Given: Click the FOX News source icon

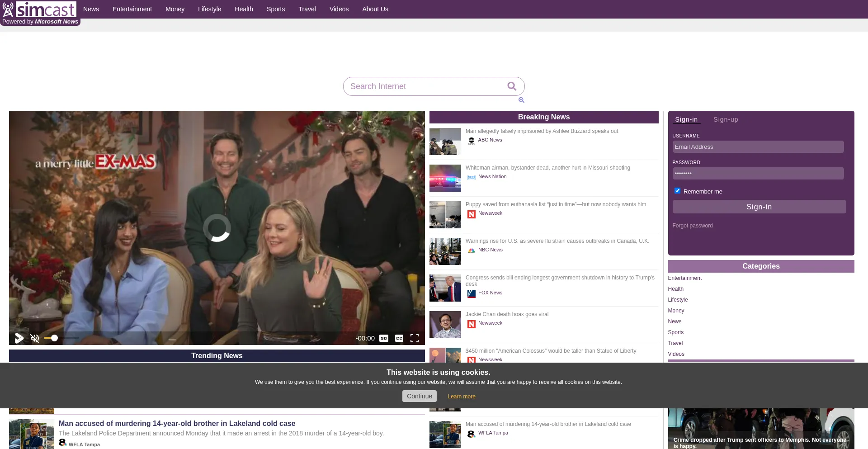Looking at the screenshot, I should tap(471, 294).
